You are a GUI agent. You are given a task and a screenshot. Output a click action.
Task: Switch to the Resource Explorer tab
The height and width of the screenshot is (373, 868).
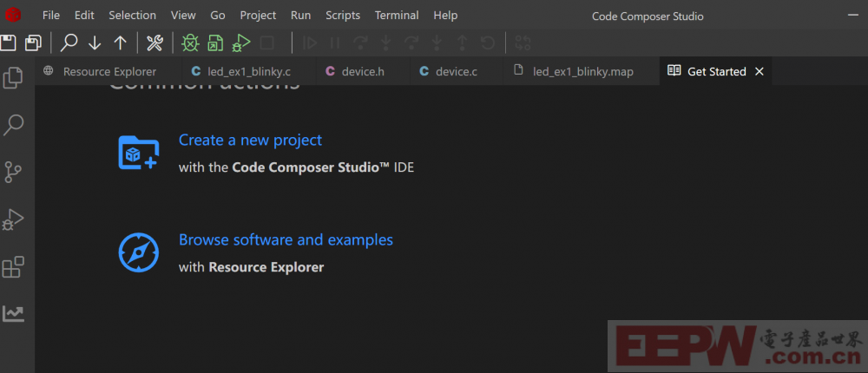[108, 71]
